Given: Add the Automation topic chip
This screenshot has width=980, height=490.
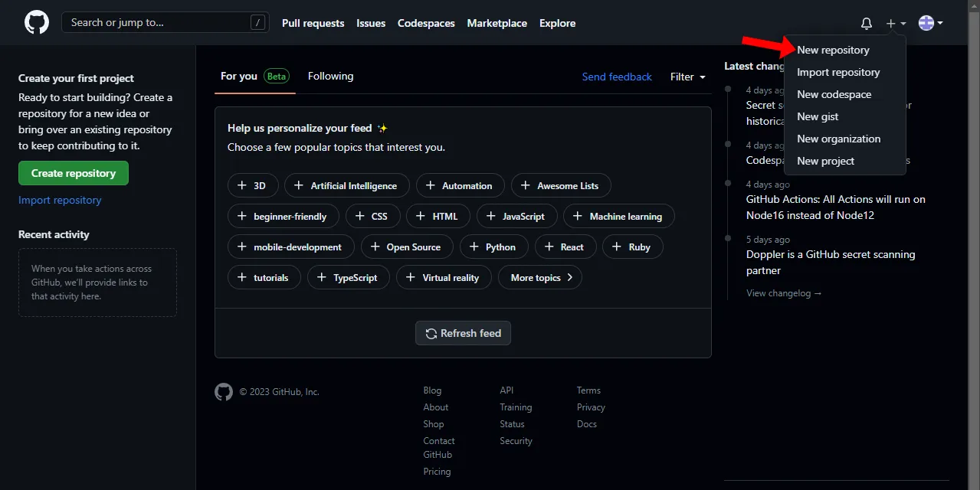Looking at the screenshot, I should point(461,185).
